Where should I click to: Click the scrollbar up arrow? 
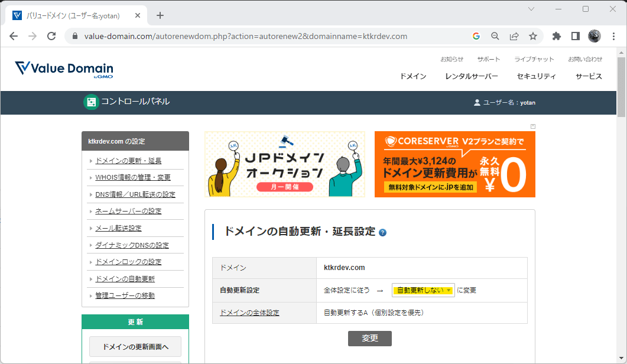pos(621,53)
